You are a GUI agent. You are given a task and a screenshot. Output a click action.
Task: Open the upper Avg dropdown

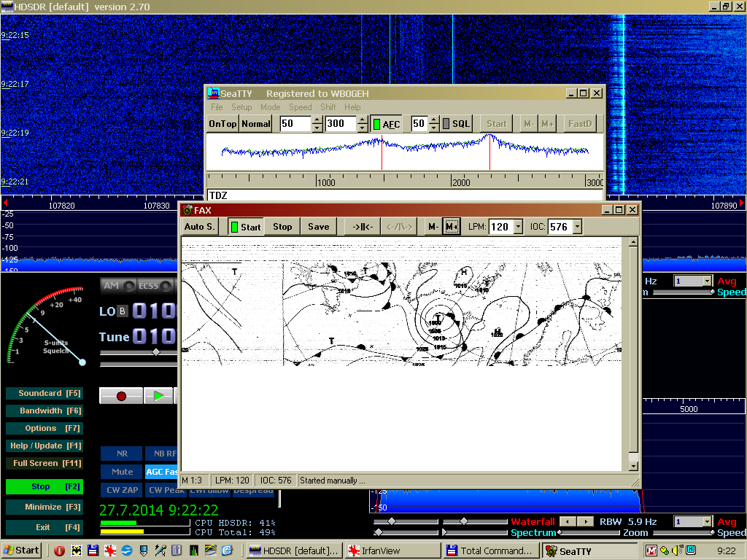(708, 281)
